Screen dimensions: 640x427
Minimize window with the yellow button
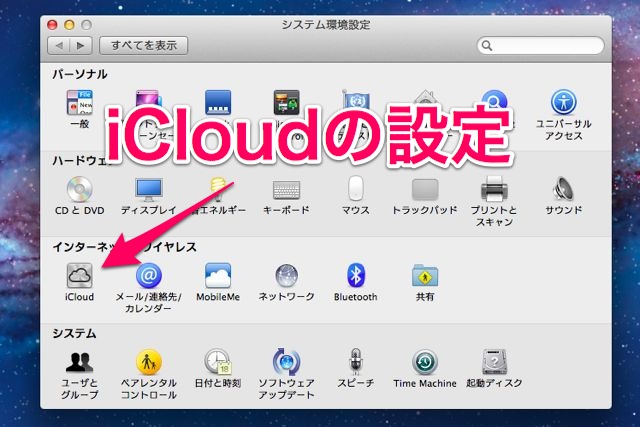[x=69, y=25]
